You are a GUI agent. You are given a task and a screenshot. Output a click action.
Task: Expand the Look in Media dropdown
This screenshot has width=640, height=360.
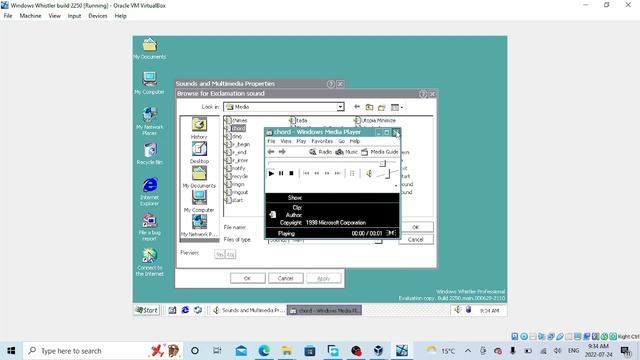[340, 107]
